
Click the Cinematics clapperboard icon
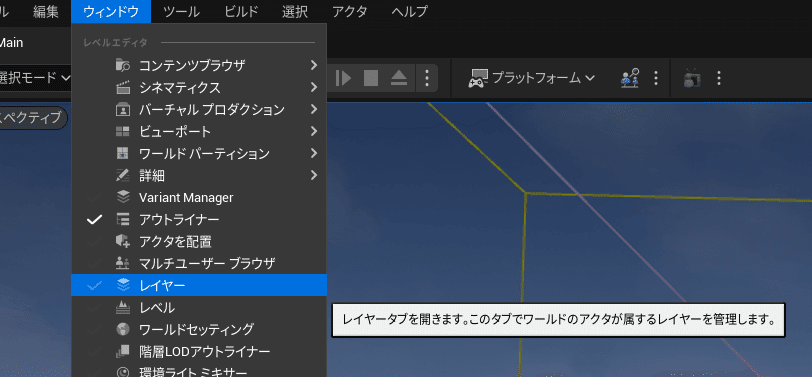[123, 88]
